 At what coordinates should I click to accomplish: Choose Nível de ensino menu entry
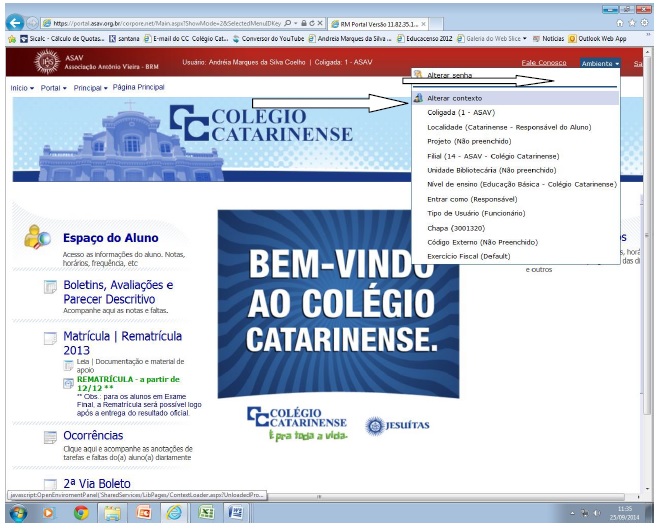(x=522, y=184)
